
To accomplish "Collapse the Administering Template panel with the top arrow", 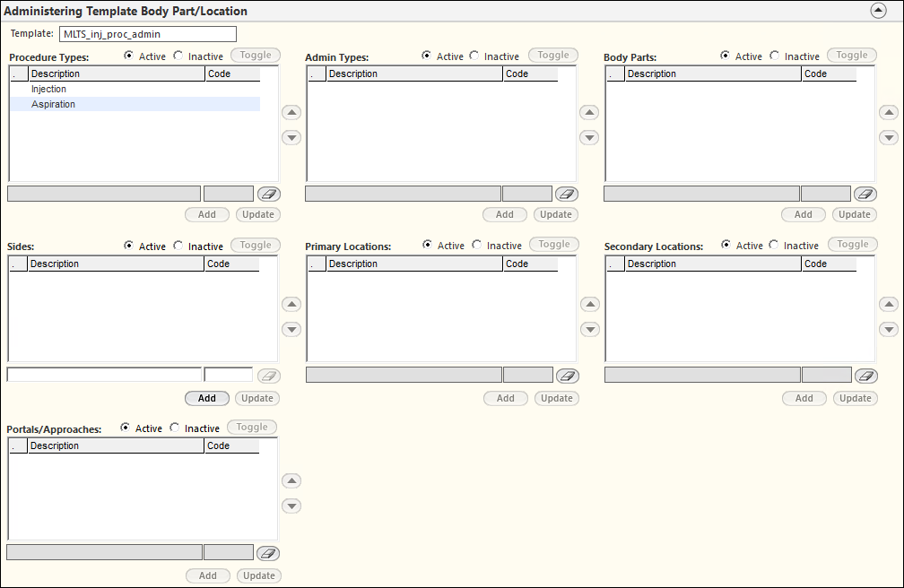I will click(x=878, y=11).
